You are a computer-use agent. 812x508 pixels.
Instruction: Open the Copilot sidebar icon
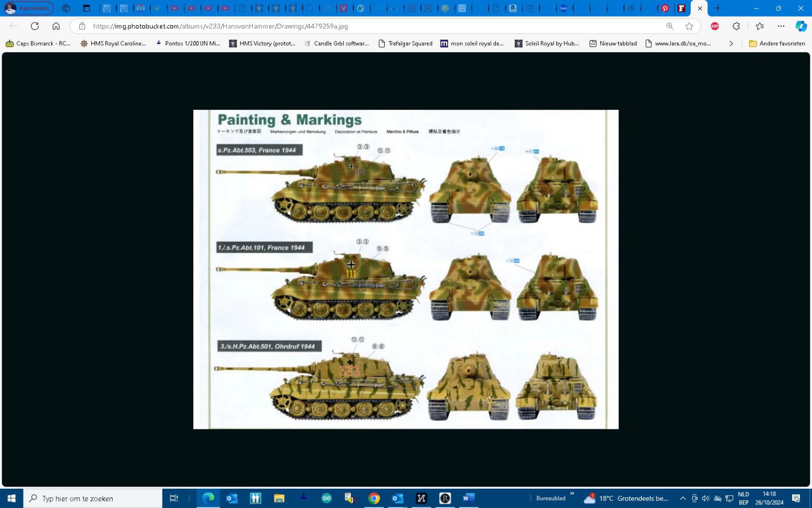pos(801,26)
